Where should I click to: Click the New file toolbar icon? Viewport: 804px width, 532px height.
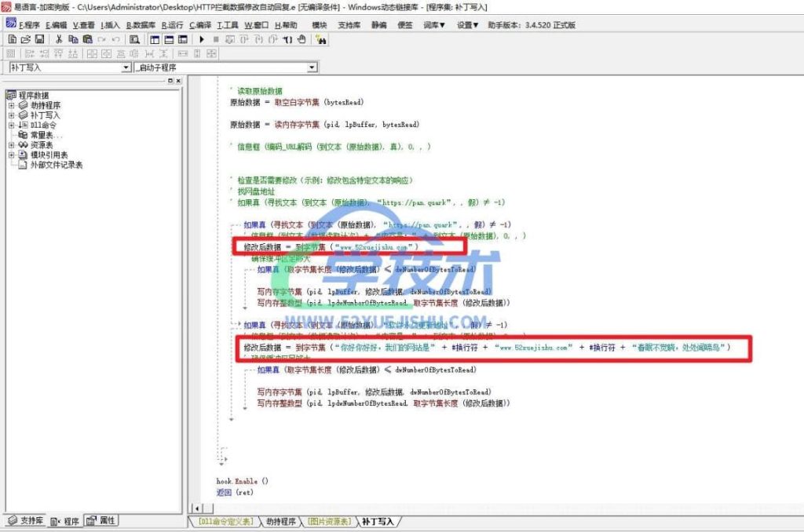[x=11, y=38]
